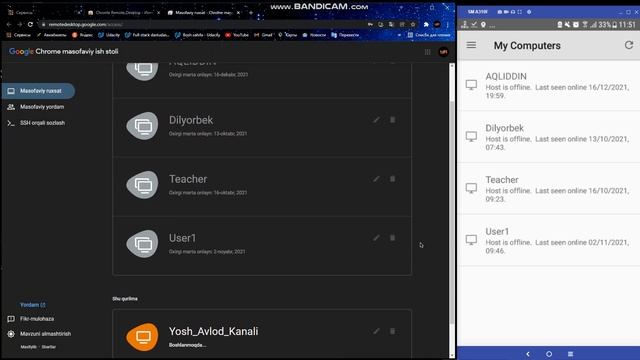
Task: Click the Teacher computer icon in Chrome
Action: [142, 185]
